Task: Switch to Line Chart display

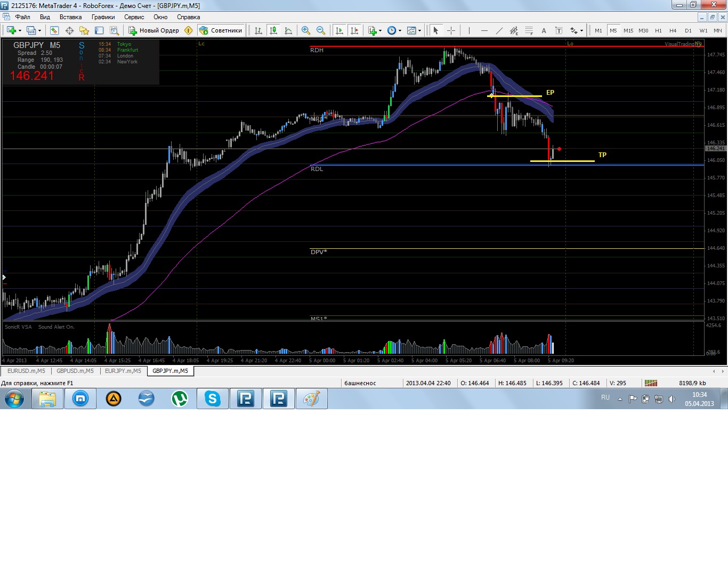Action: (x=288, y=30)
